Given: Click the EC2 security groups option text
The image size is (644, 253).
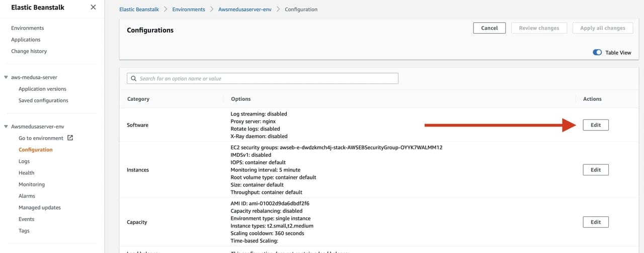Looking at the screenshot, I should [337, 148].
